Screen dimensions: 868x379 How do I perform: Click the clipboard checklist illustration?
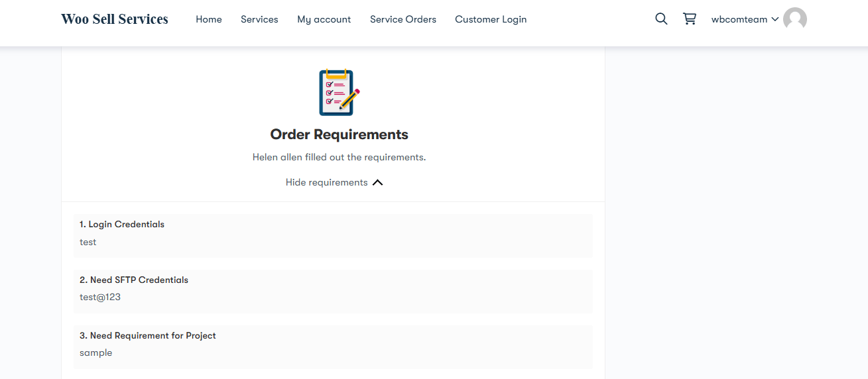point(339,93)
